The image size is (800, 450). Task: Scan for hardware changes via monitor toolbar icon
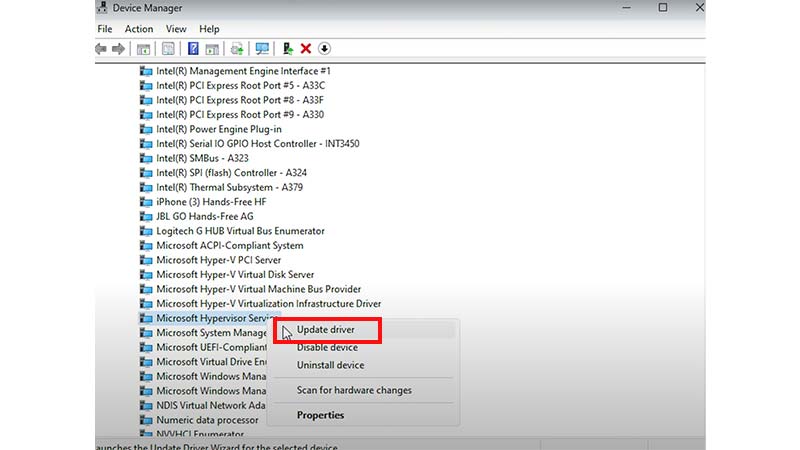click(x=262, y=49)
